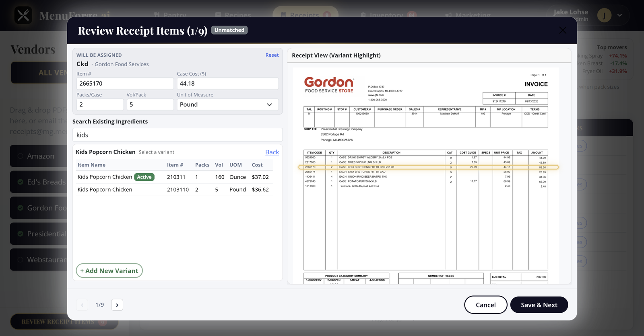Add a new variant
This screenshot has height=336, width=644.
click(x=109, y=270)
